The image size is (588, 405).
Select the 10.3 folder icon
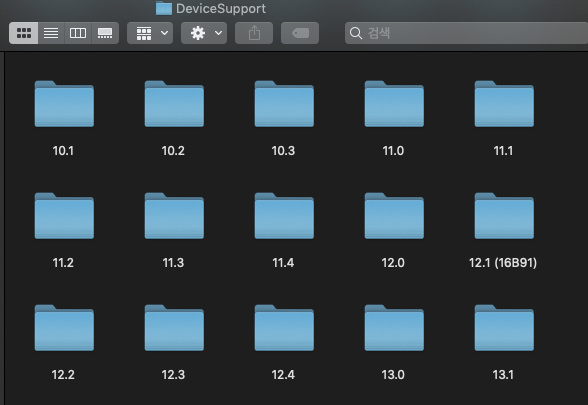(284, 104)
